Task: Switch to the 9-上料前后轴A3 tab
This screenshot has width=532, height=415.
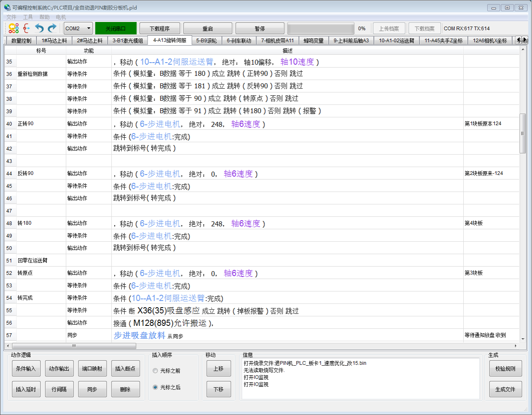Action: click(x=351, y=41)
